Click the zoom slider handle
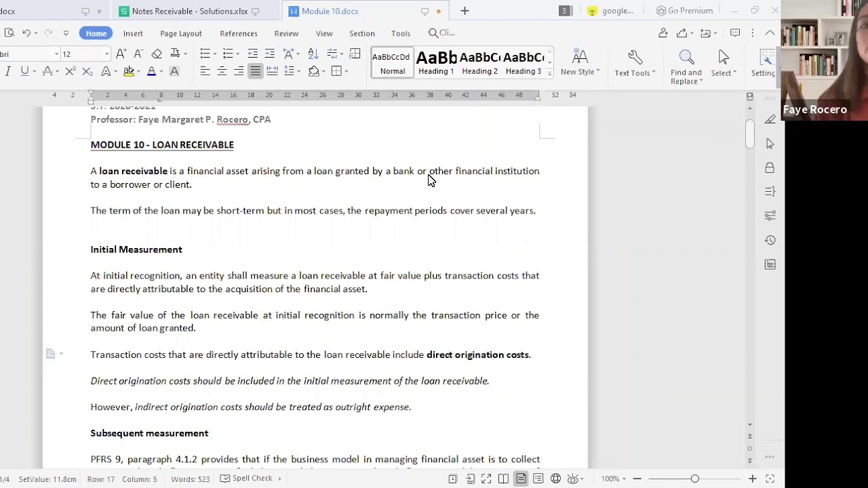Viewport: 868px width, 488px height. click(x=694, y=479)
